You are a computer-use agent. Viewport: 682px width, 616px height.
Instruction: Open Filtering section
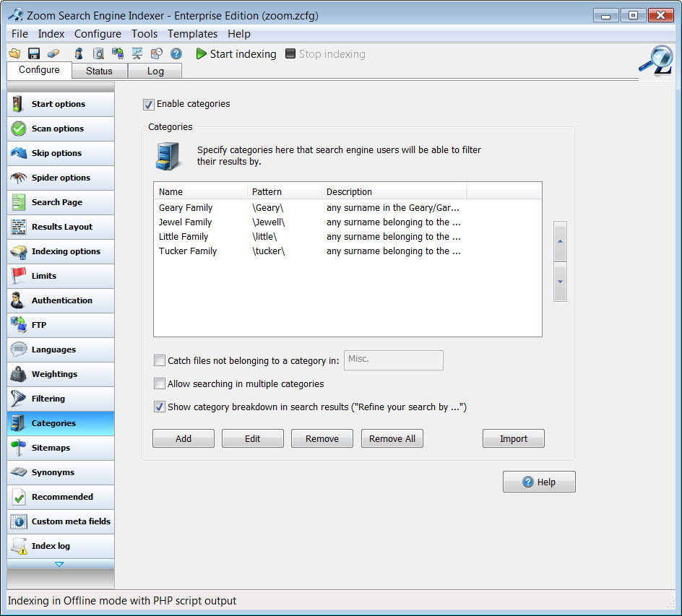[61, 399]
